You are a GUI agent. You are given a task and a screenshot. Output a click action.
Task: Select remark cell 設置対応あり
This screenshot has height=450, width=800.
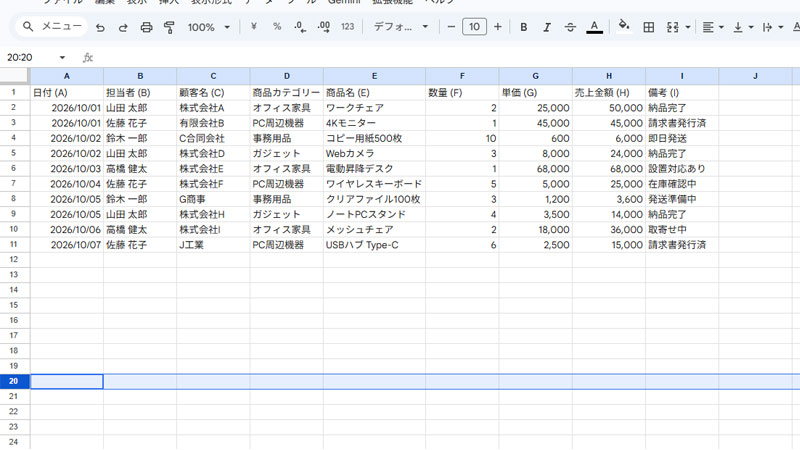pyautogui.click(x=682, y=168)
